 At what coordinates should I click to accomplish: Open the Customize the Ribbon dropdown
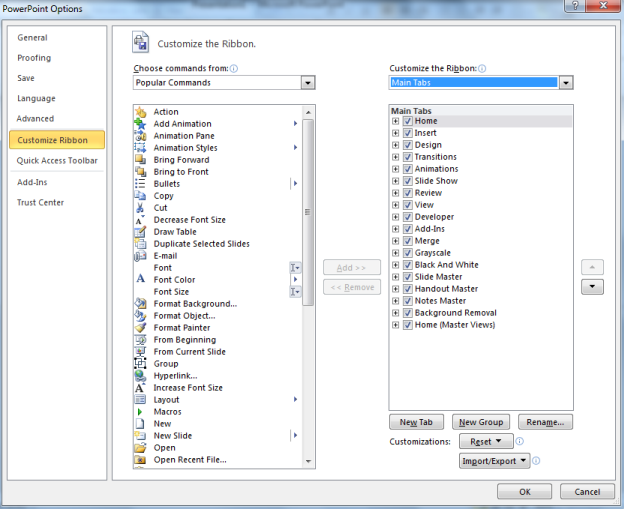(x=566, y=83)
